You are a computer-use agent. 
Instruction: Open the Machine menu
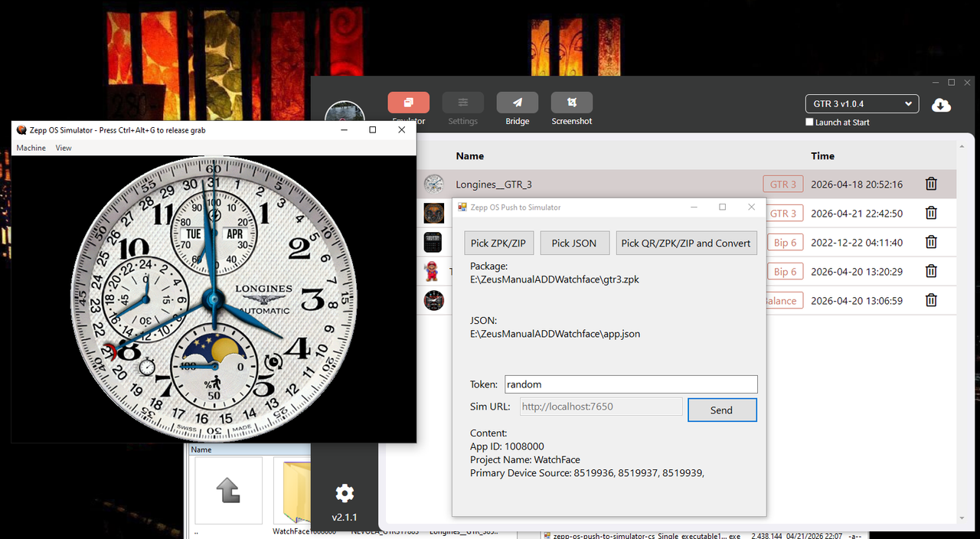click(x=31, y=148)
